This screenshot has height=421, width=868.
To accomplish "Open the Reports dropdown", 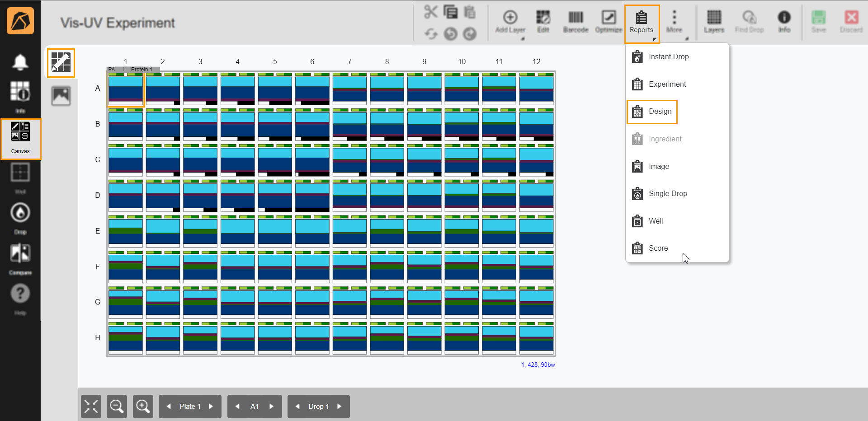I will coord(642,21).
